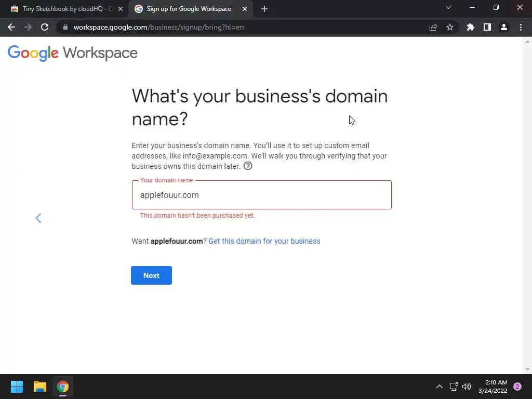
Task: Click the address bar URL
Action: click(x=158, y=27)
